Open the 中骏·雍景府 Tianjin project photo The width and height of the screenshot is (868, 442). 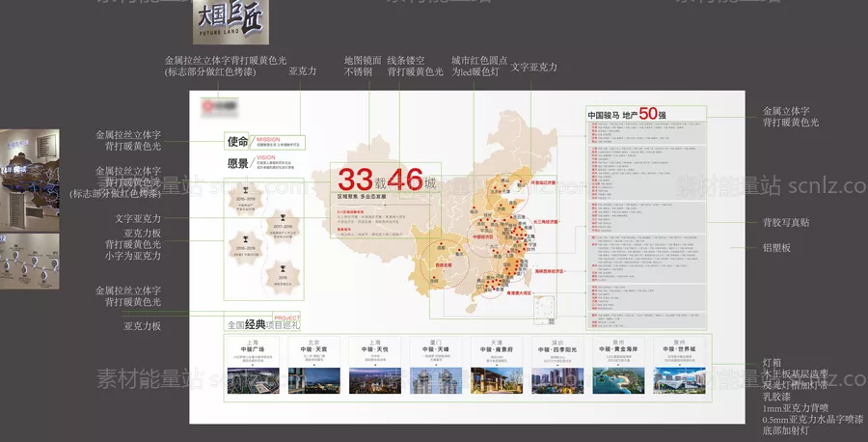[497, 380]
